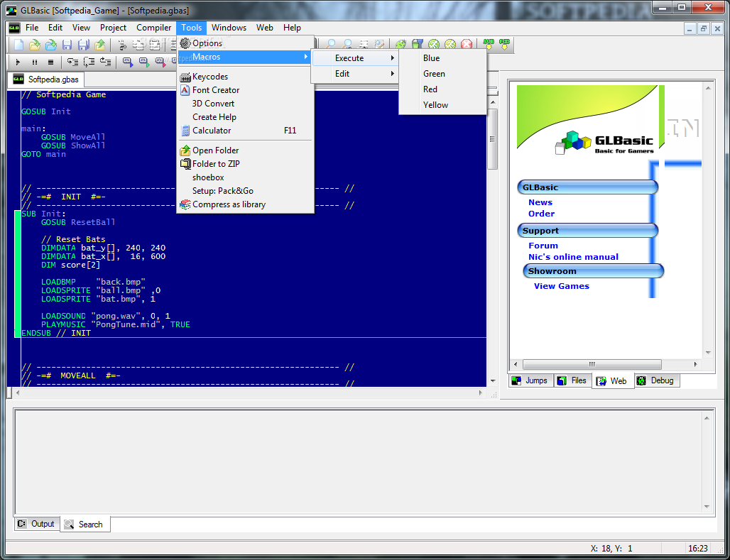
Task: Follow the Order link
Action: [541, 214]
